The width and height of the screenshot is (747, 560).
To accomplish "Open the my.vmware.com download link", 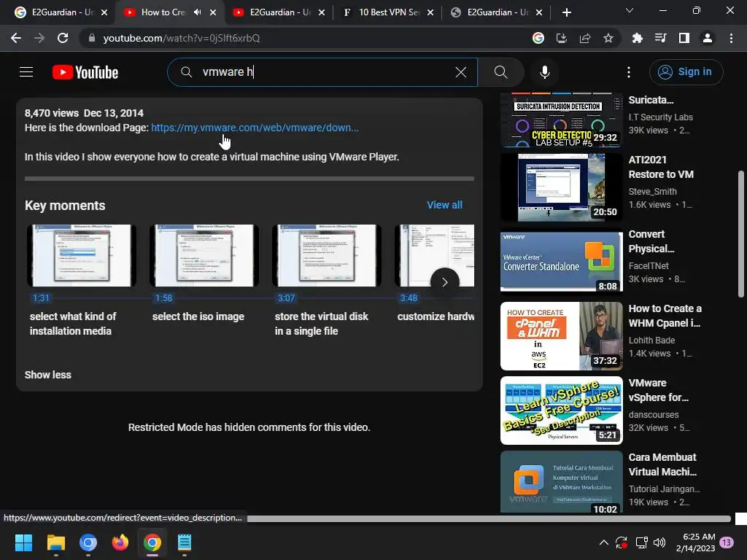I will click(255, 128).
